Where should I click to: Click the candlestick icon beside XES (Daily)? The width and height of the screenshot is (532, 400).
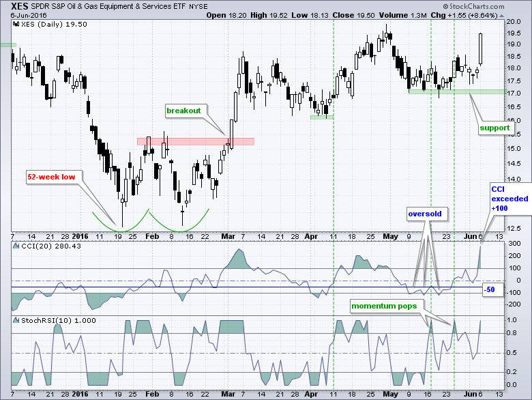click(16, 24)
